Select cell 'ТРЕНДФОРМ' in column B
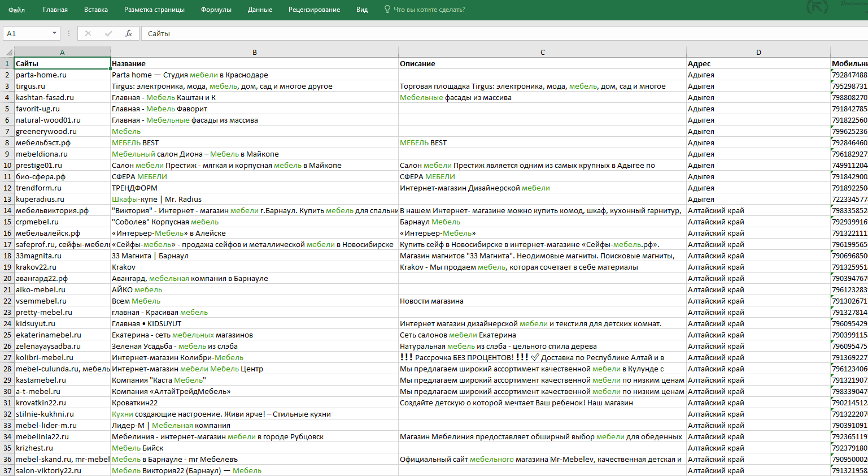Image resolution: width=868 pixels, height=476 pixels. (255, 188)
